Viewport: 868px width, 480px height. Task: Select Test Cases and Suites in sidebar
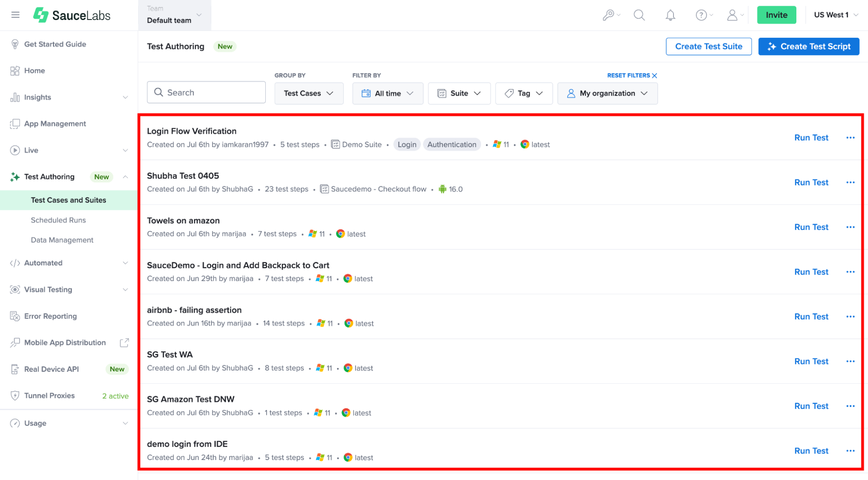pos(69,200)
